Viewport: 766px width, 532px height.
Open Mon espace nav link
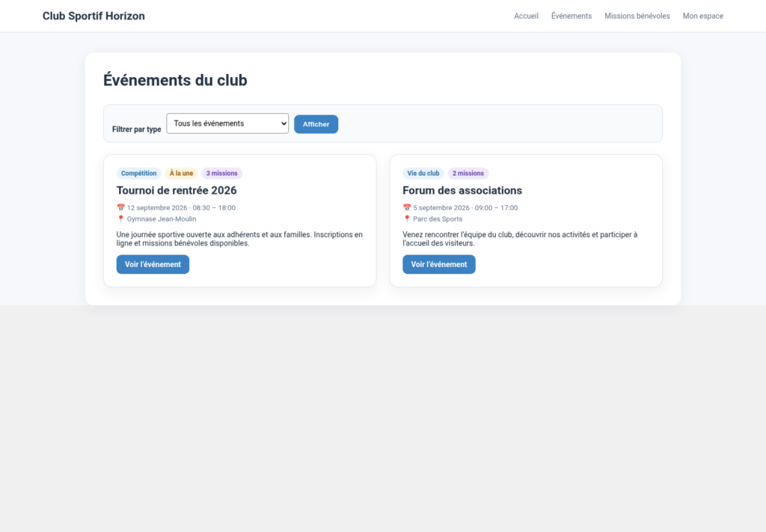tap(703, 16)
